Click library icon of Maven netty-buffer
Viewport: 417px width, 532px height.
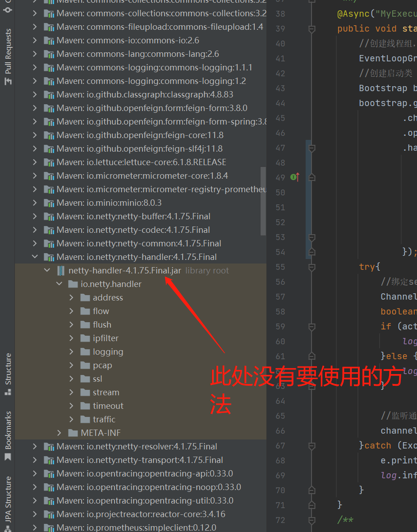point(49,217)
